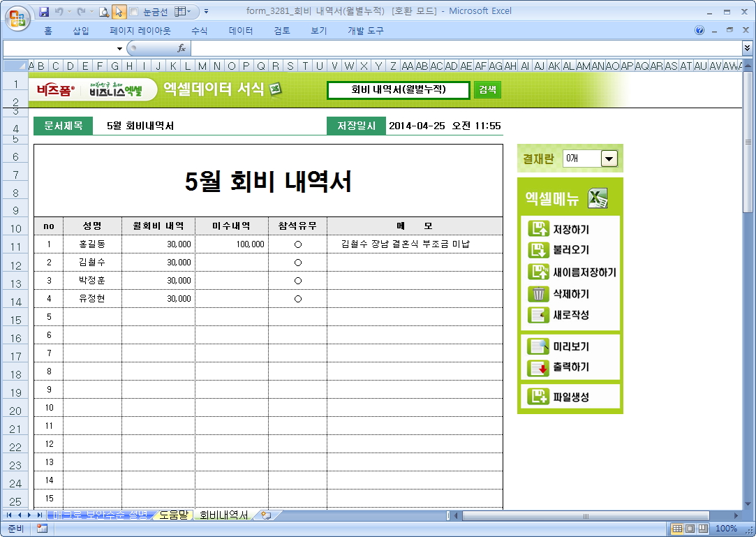
Task: Click the 삭제하기 trash icon
Action: click(x=538, y=293)
